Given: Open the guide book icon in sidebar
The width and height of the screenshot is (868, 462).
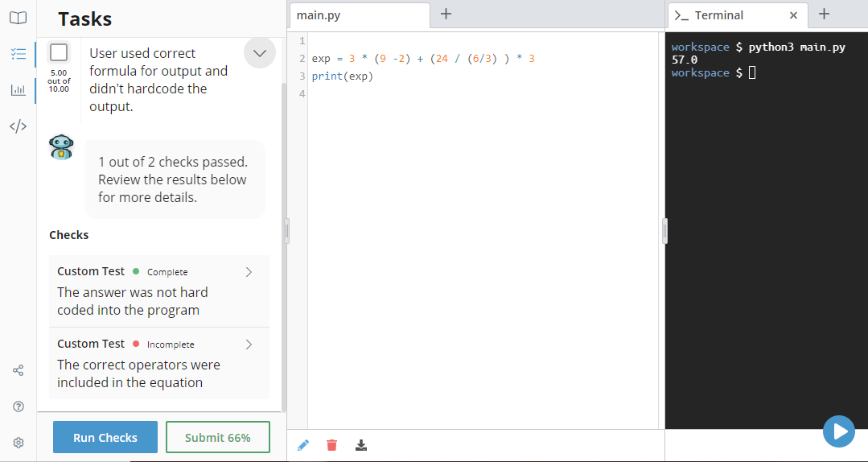Looking at the screenshot, I should pos(18,18).
